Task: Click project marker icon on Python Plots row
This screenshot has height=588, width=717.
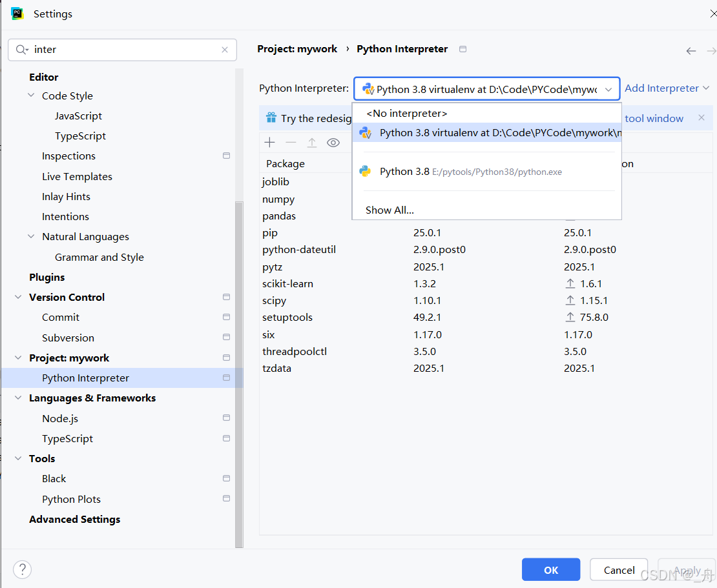Action: [x=226, y=498]
